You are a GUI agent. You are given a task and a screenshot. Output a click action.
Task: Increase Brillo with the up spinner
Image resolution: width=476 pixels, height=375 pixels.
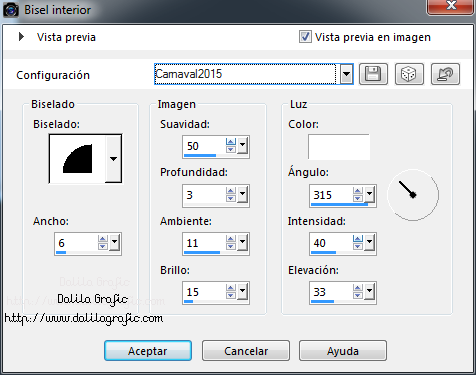point(231,288)
